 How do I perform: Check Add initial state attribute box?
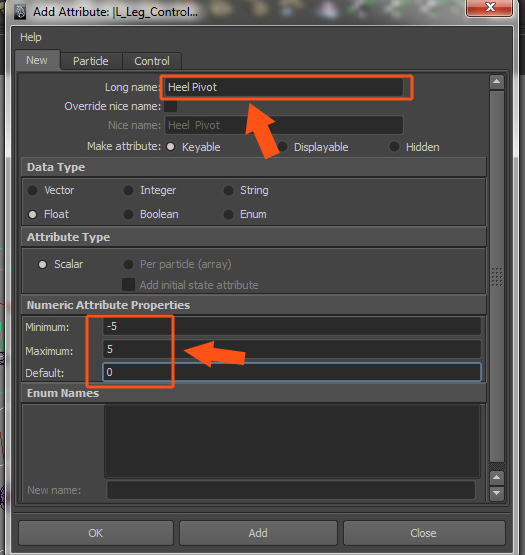128,285
